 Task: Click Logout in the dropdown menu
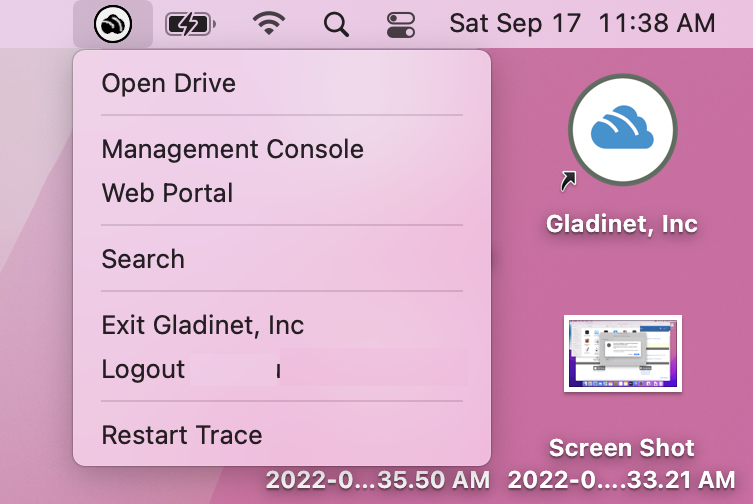click(x=143, y=369)
